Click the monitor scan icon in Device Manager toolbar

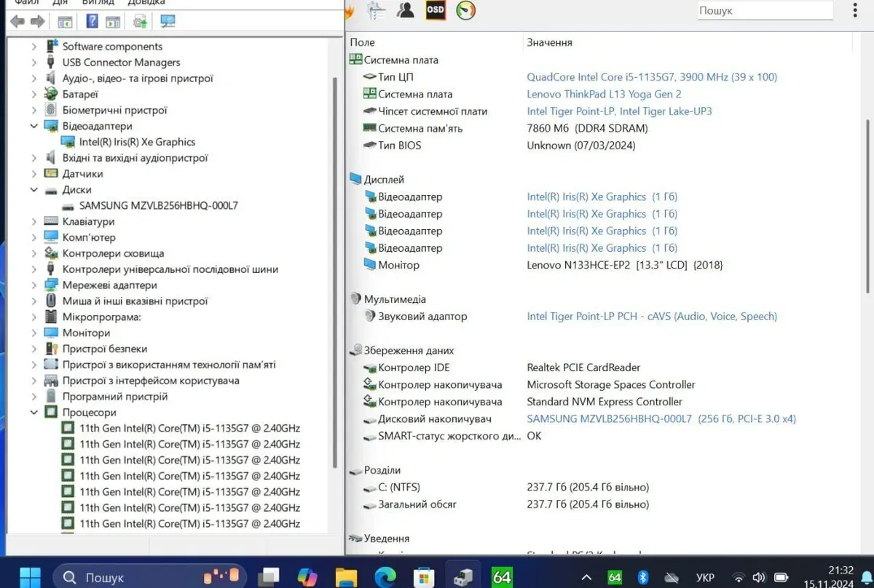click(x=168, y=21)
